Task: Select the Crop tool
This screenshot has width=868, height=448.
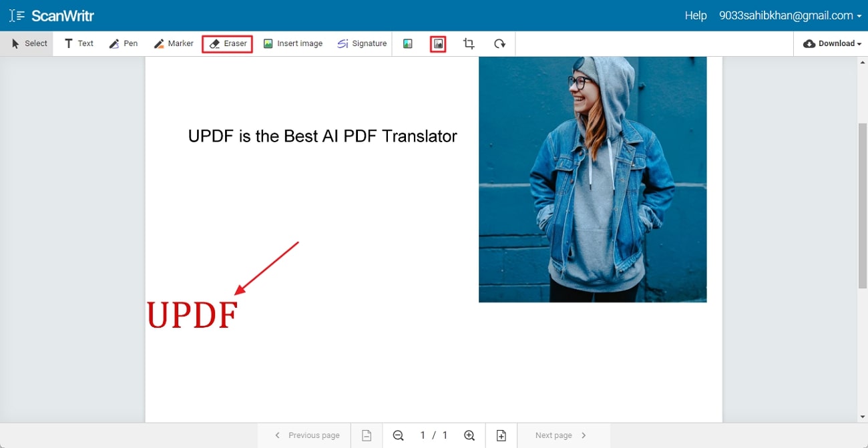Action: 468,43
